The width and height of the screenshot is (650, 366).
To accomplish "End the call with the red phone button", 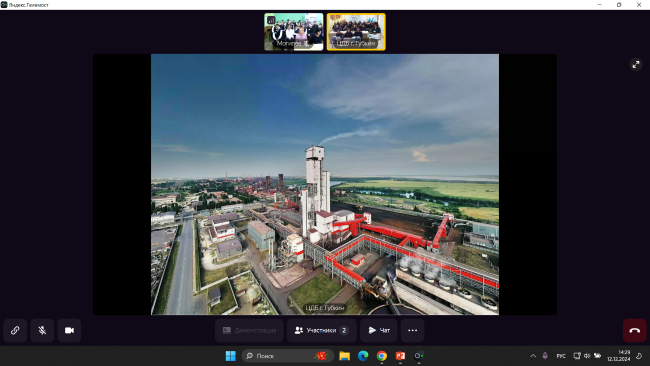I will click(634, 330).
